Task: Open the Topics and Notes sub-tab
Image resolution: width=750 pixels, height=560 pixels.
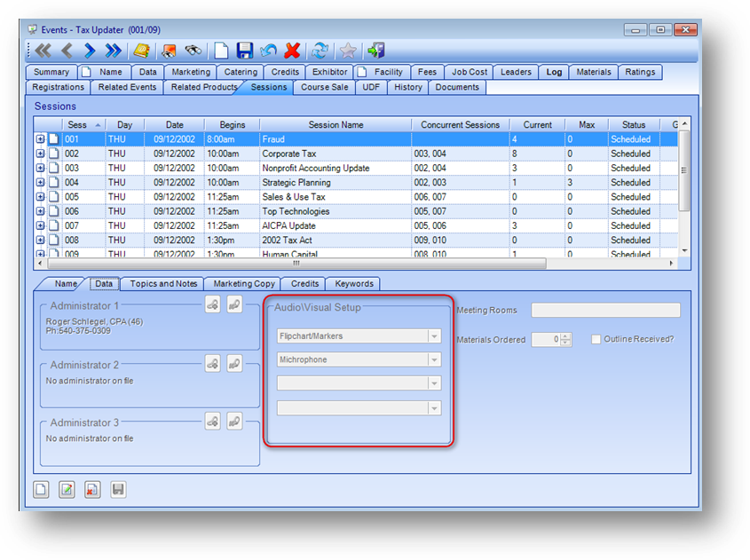Action: pos(163,284)
